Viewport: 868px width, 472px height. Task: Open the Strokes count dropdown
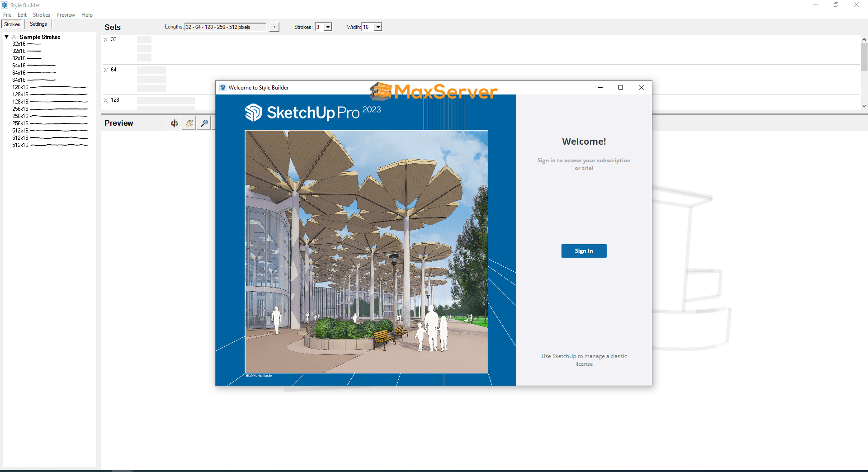328,27
